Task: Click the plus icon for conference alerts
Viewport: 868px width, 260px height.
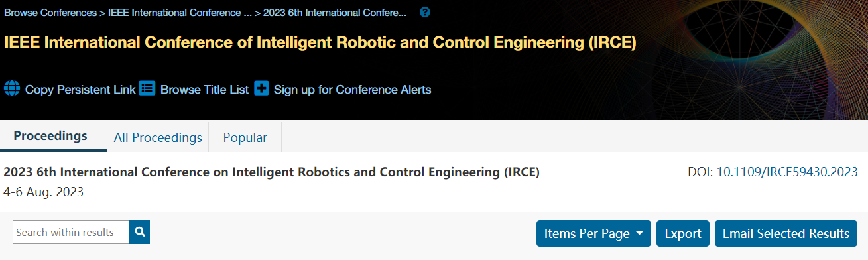Action: (261, 88)
